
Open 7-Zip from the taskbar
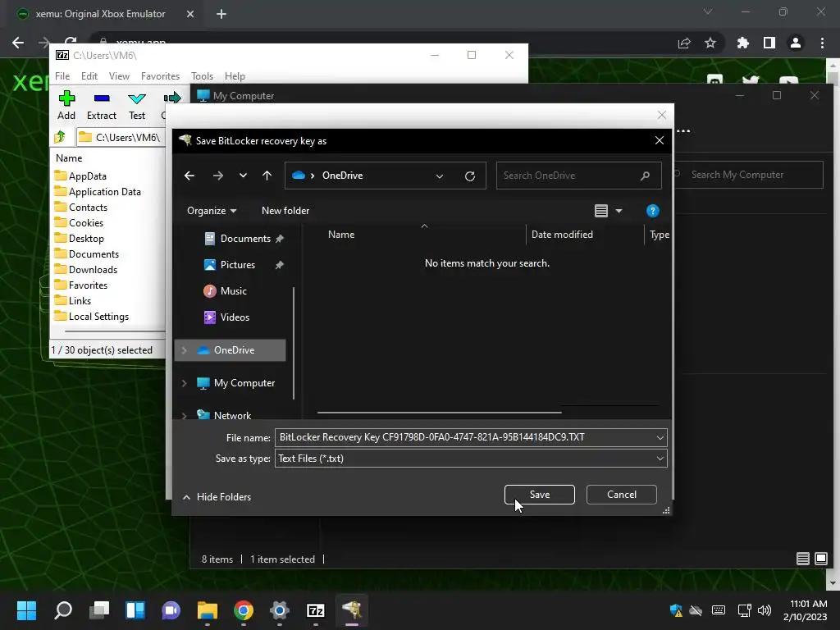pyautogui.click(x=316, y=610)
